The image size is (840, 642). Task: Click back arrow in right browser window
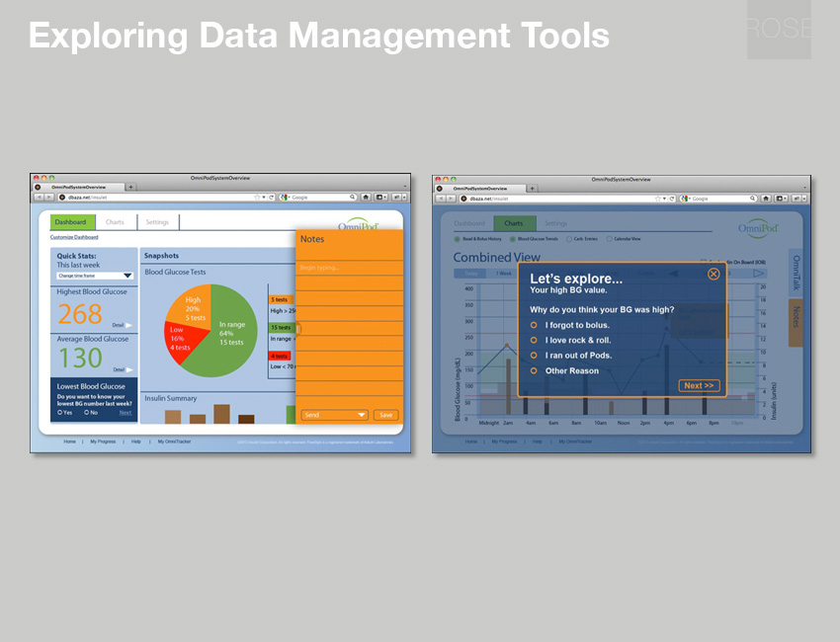[x=441, y=199]
